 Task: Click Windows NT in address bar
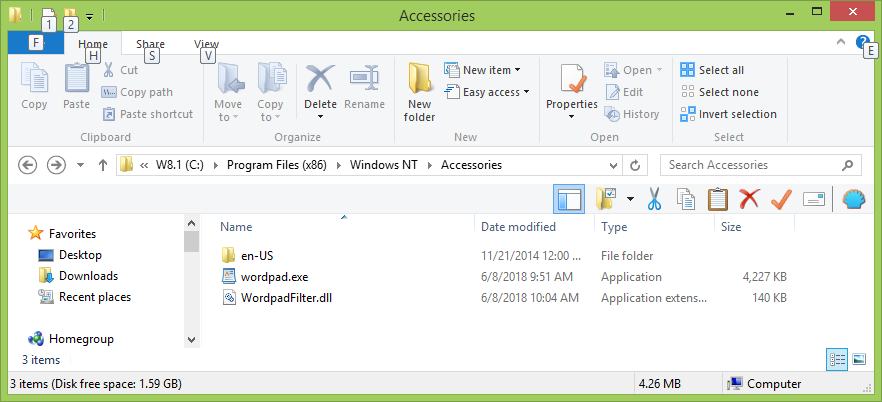click(384, 165)
